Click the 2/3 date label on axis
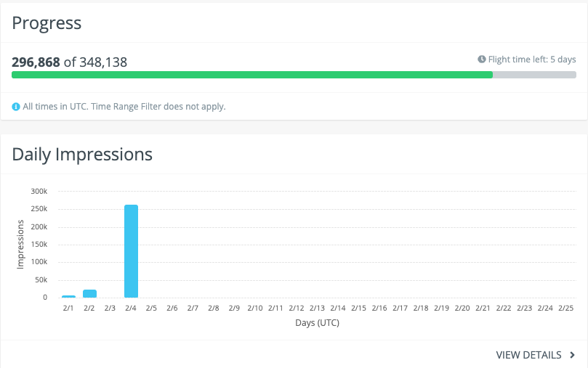This screenshot has height=368, width=588. (x=110, y=308)
